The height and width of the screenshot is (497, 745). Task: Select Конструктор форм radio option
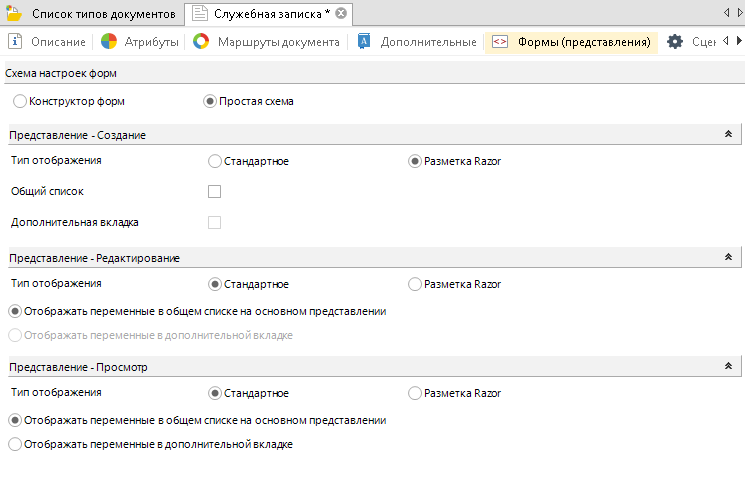click(20, 101)
